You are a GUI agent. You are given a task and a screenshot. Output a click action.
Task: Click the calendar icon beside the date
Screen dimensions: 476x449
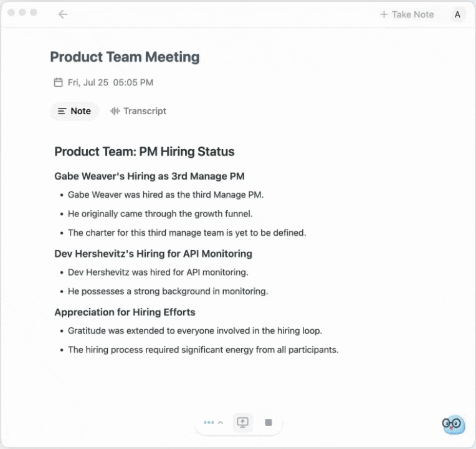pyautogui.click(x=59, y=82)
